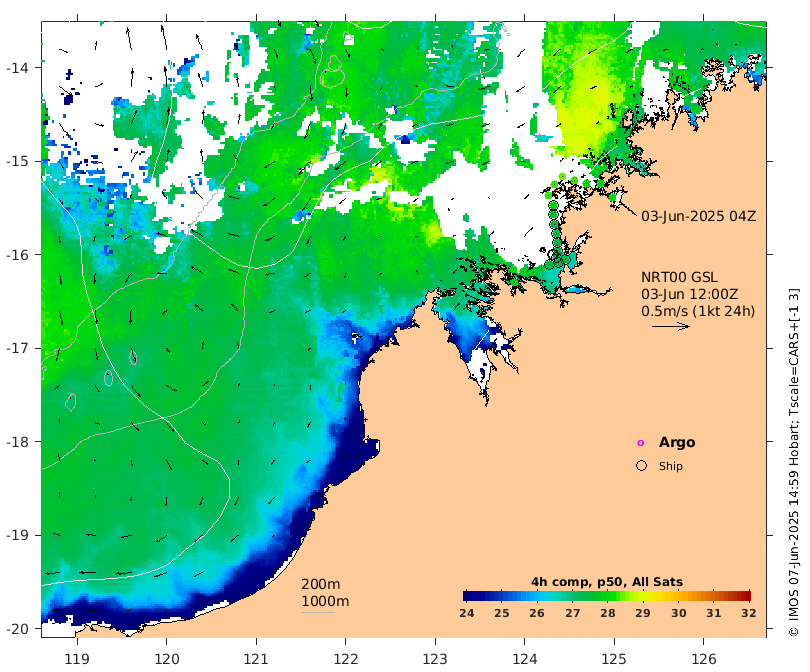
Task: Click the 'Argo' legend label
Action: tap(677, 442)
